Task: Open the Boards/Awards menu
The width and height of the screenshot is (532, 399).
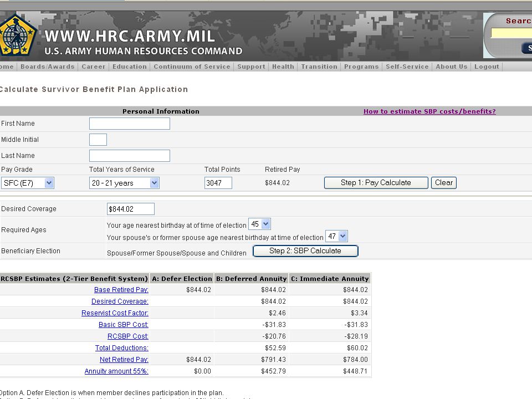Action: point(48,66)
